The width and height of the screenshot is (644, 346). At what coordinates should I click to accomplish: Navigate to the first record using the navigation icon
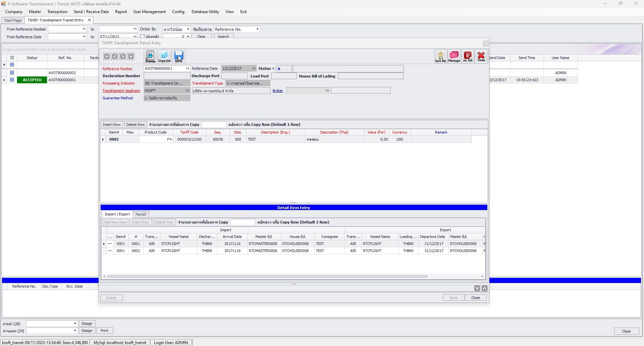(107, 56)
